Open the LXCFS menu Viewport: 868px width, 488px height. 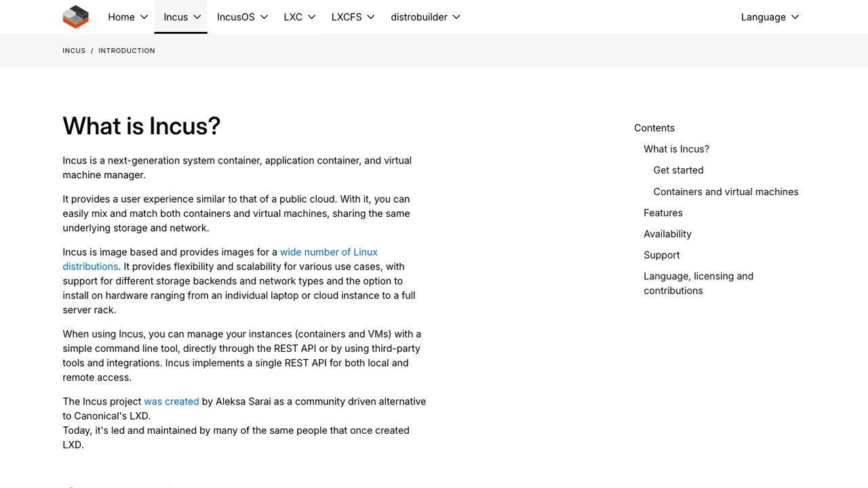tap(353, 17)
